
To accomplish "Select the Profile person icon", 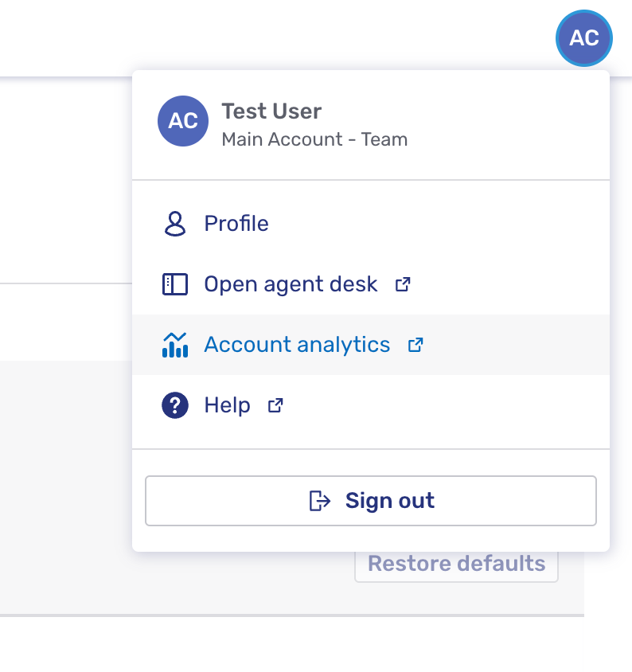I will pos(174,224).
